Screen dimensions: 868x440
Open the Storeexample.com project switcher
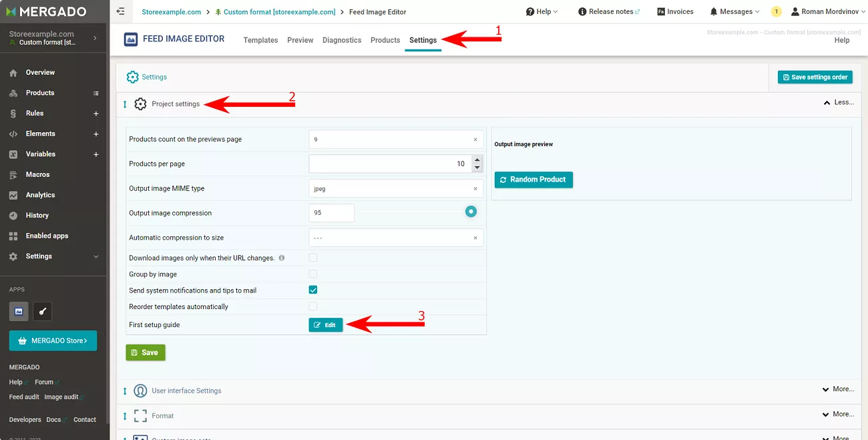click(53, 38)
